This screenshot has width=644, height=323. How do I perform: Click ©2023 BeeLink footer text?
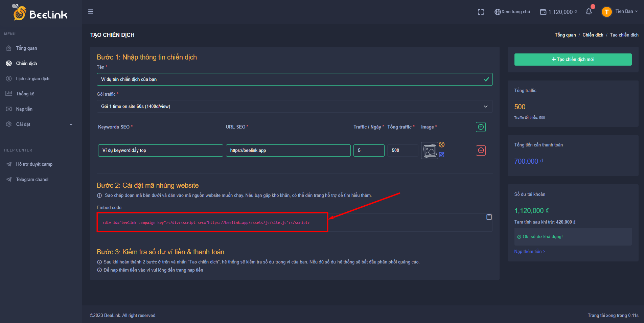click(123, 315)
